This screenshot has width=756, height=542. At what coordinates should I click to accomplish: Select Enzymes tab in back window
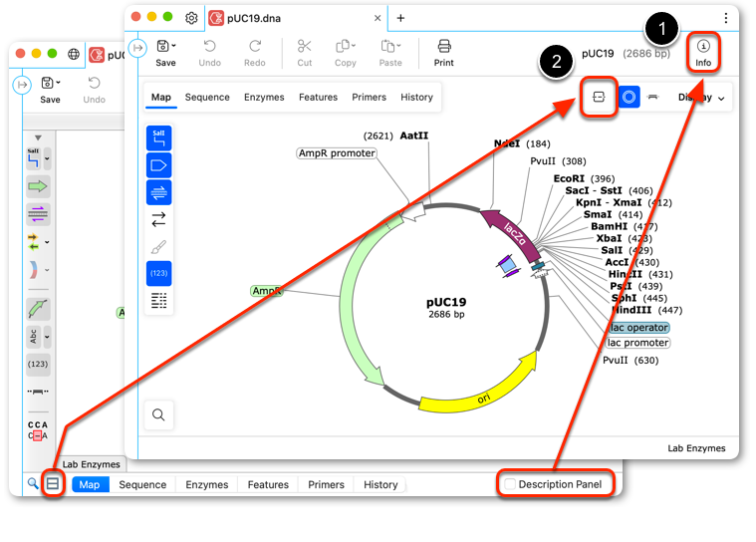point(207,484)
